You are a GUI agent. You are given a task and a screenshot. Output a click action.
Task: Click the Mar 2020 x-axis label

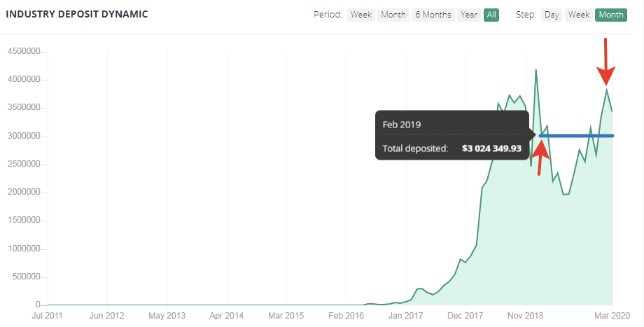(x=612, y=316)
